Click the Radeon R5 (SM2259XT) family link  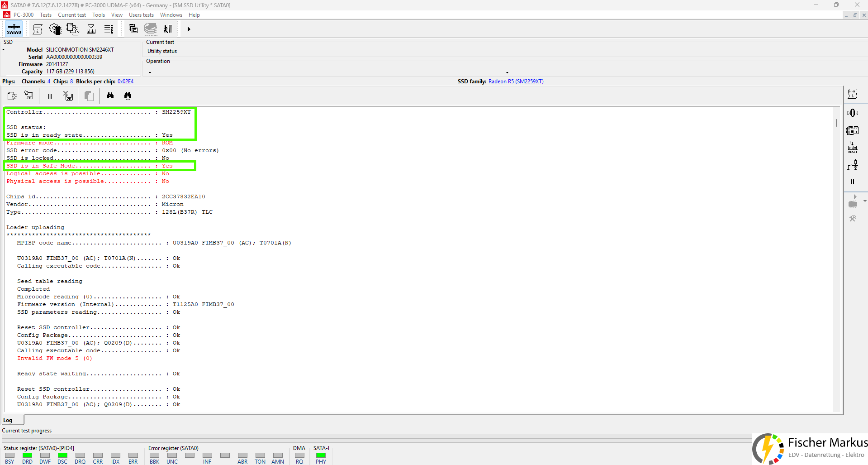coord(516,81)
